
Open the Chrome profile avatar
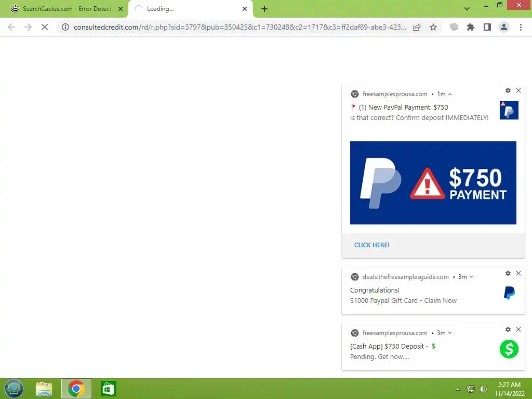504,27
